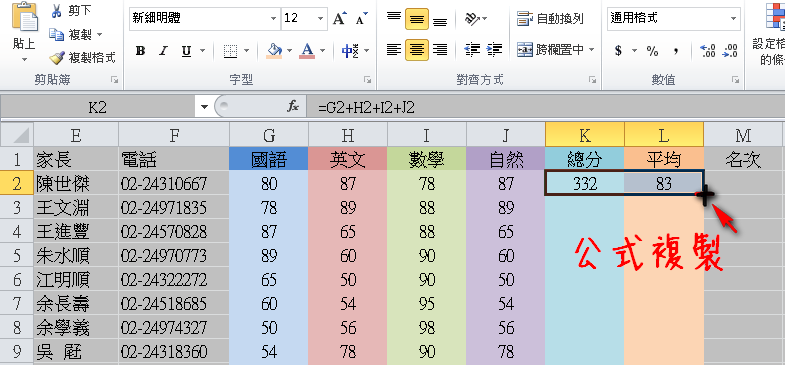
Task: Click the 數學 score 98 cell
Action: 427,327
